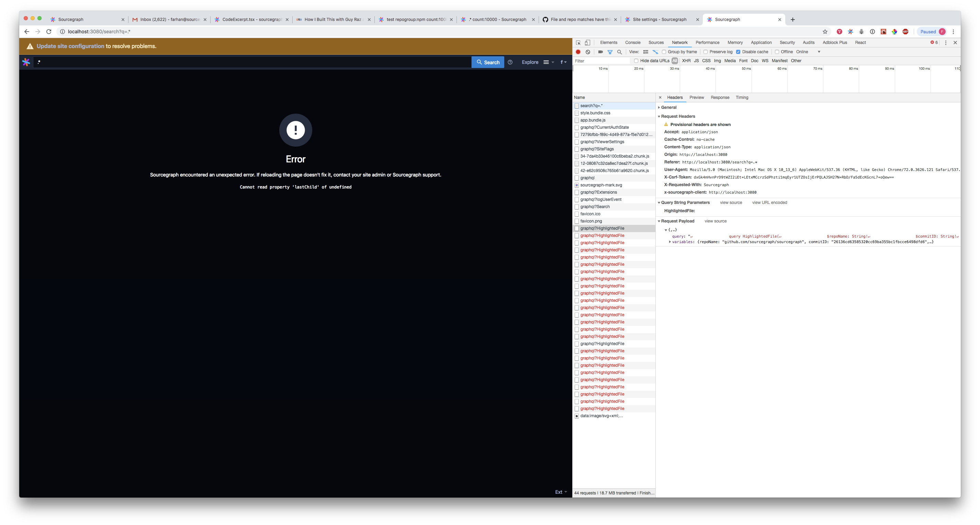Viewport: 980px width, 525px height.
Task: Open the Performance DevTools tab
Action: 707,43
